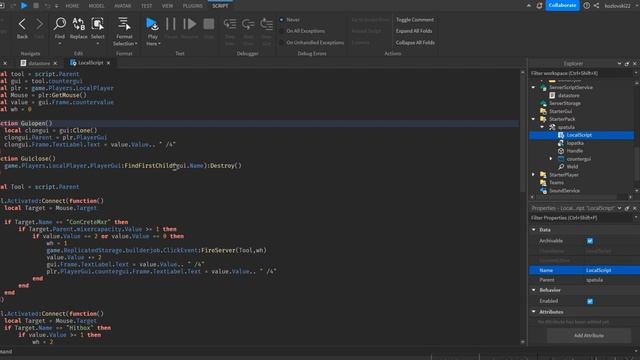Toggle the Enabled checkbox in Behavior
640x360 pixels.
click(590, 301)
